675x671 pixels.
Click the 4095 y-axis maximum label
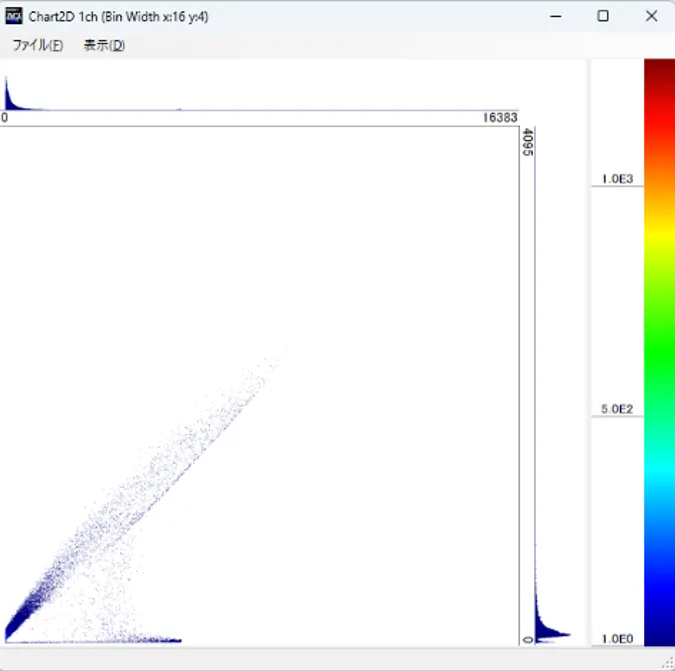[x=527, y=142]
